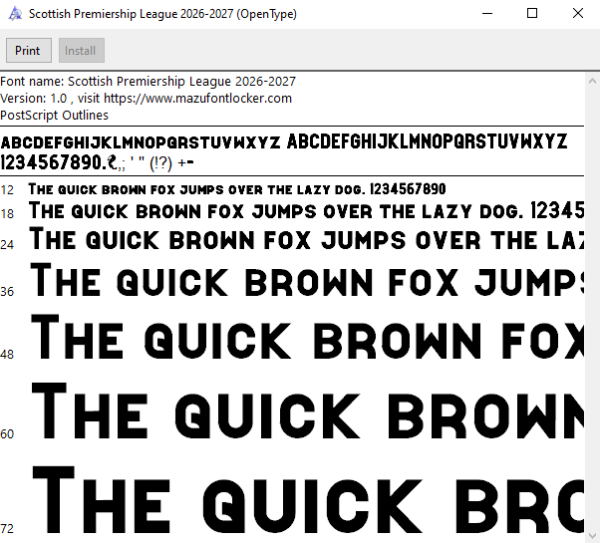Click the size 18 label
This screenshot has height=543, width=600.
tap(7, 214)
